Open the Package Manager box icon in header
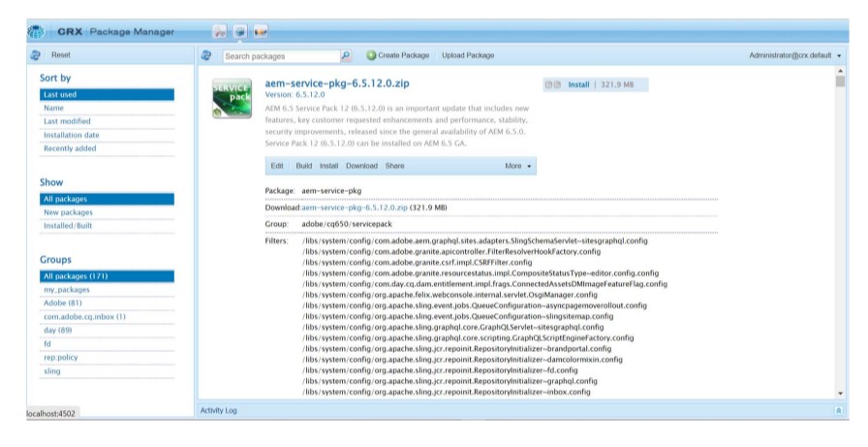Image resolution: width=868 pixels, height=447 pixels. [x=240, y=32]
